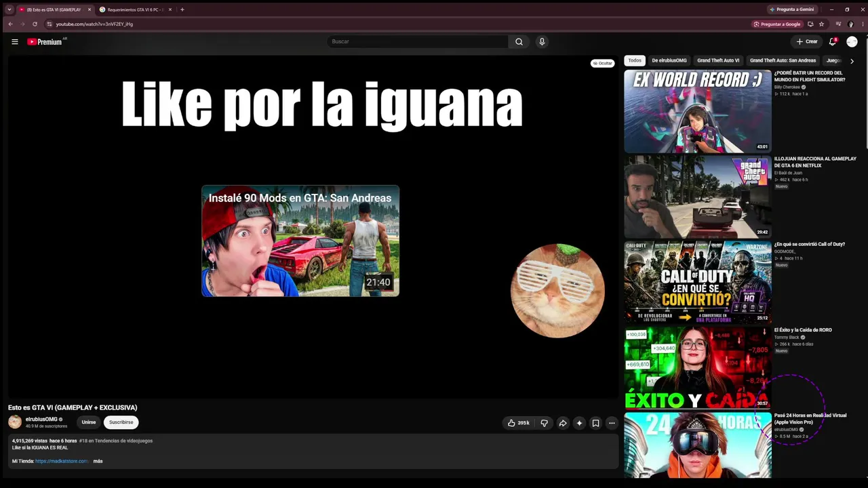The image size is (868, 488).
Task: Bookmark this page with star icon
Action: click(x=821, y=24)
